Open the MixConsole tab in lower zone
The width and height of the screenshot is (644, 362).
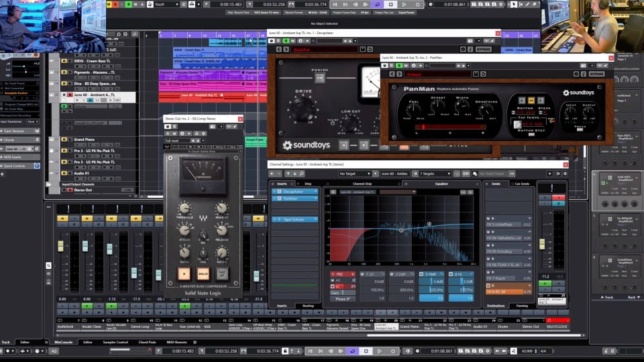(x=63, y=342)
